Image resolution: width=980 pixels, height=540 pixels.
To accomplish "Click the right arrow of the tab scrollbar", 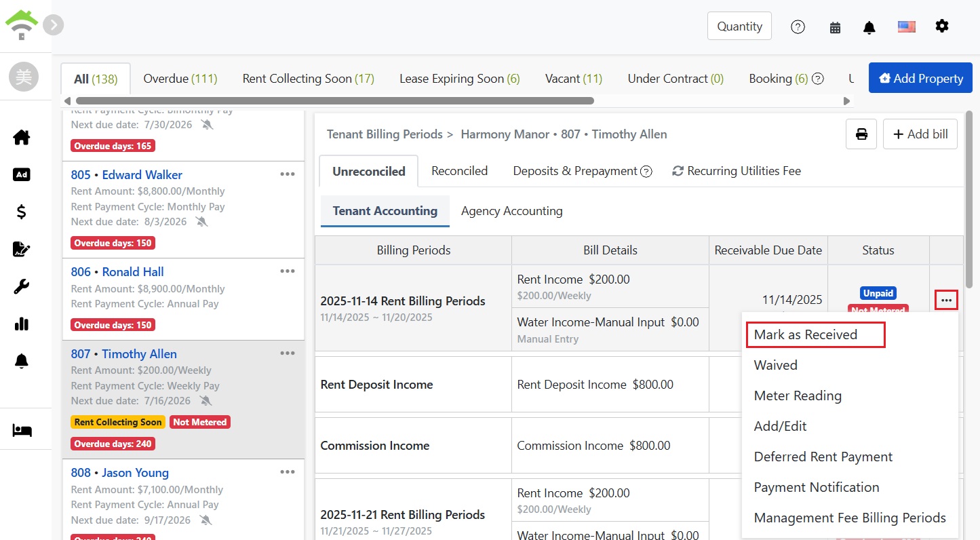I will [846, 101].
